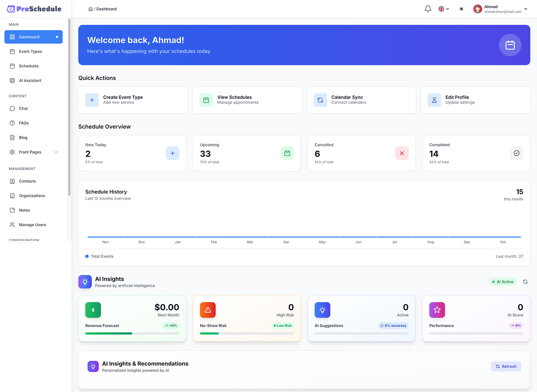Click the No-Show Risk progress bar

pyautogui.click(x=247, y=333)
